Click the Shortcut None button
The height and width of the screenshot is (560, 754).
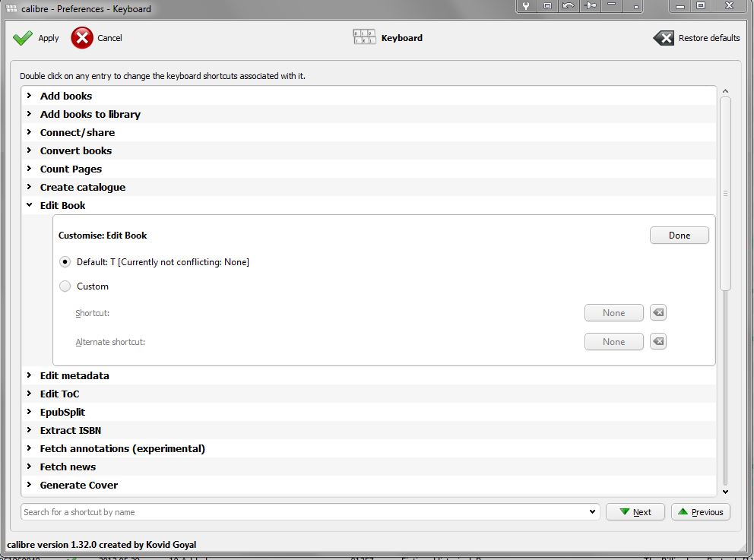(613, 313)
